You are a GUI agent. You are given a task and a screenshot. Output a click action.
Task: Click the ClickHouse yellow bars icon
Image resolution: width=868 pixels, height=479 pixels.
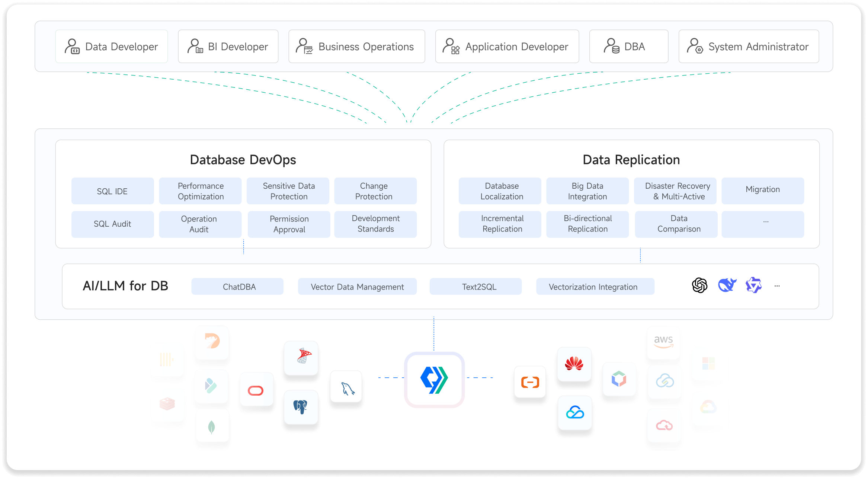coord(167,360)
